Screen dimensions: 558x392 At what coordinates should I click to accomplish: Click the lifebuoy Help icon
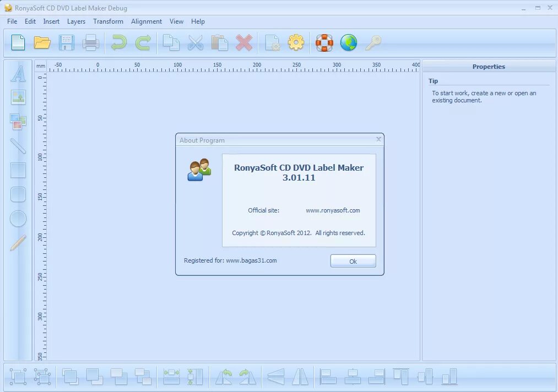[x=324, y=43]
